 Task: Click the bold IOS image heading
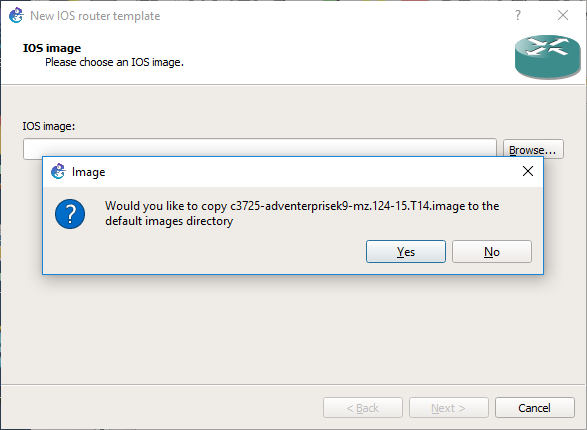point(52,48)
